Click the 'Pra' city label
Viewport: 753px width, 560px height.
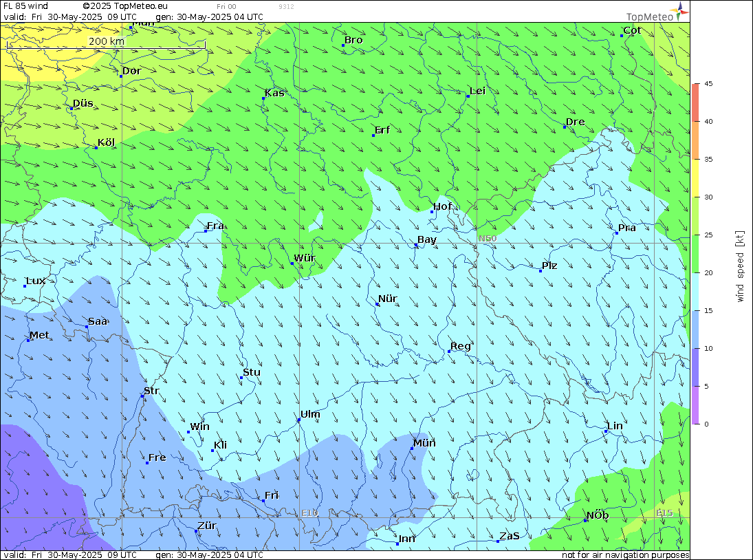pyautogui.click(x=626, y=228)
